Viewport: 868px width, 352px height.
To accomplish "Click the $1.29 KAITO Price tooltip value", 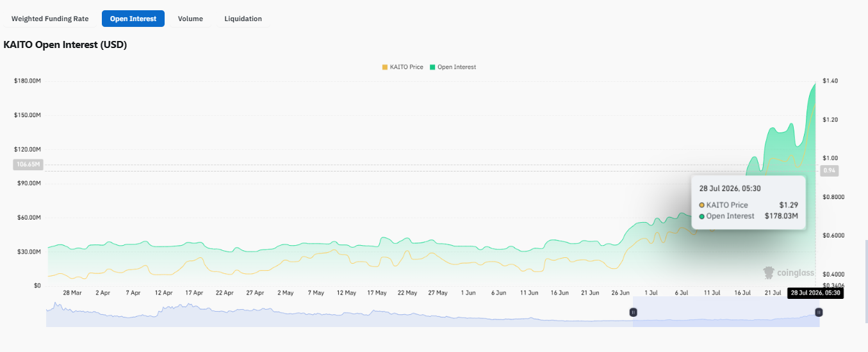I will [789, 205].
